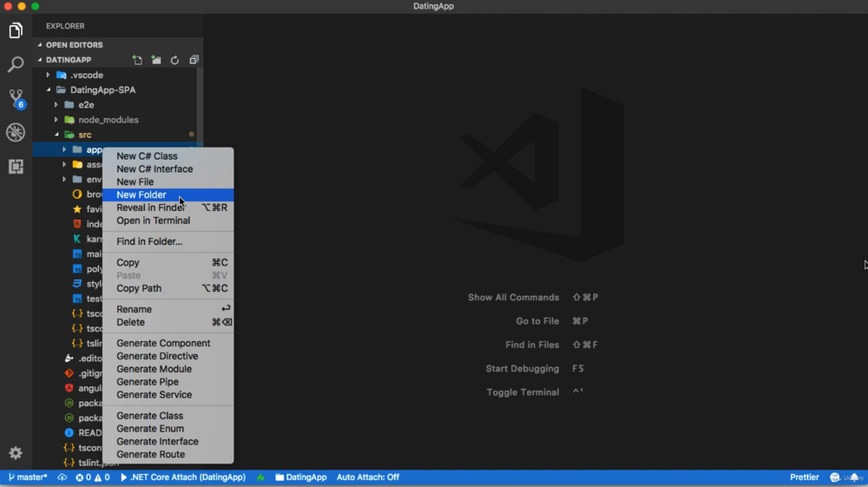The width and height of the screenshot is (868, 487).
Task: Click .NET Core Attach (DatingApp) debug launcher
Action: tap(182, 477)
